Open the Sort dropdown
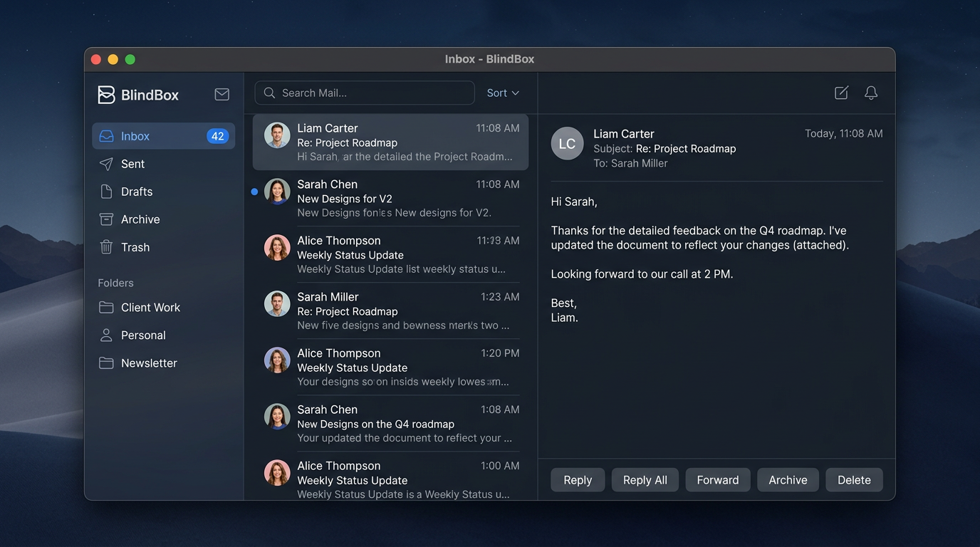The height and width of the screenshot is (547, 980). 502,93
